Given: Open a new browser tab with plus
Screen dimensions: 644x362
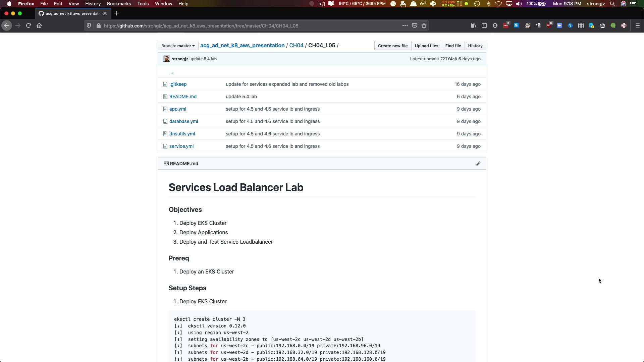Looking at the screenshot, I should pyautogui.click(x=116, y=13).
